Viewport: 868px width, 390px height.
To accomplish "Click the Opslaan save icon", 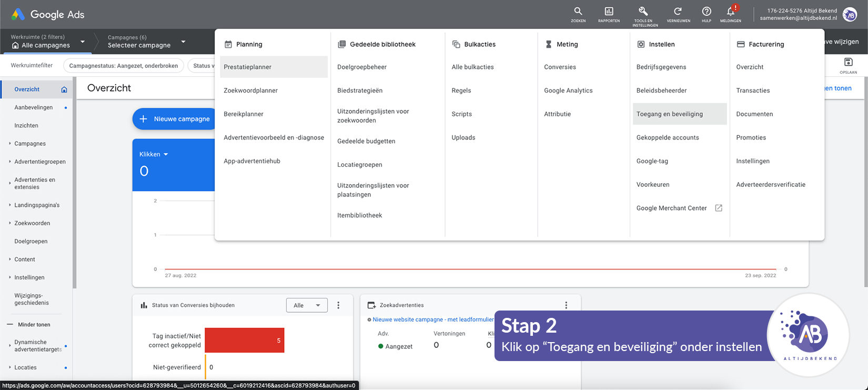I will (848, 63).
